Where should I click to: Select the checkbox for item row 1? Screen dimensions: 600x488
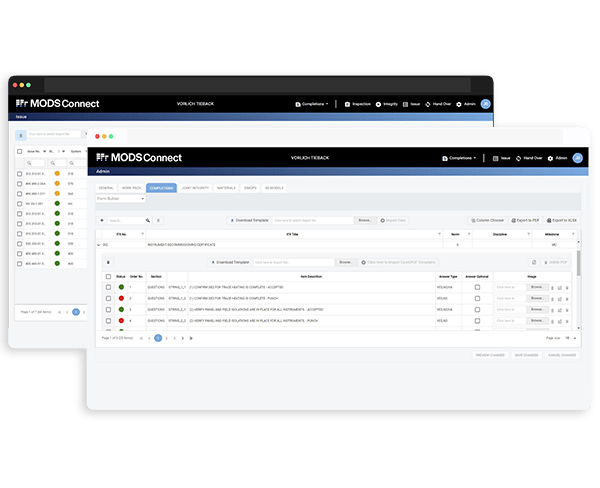pyautogui.click(x=108, y=287)
